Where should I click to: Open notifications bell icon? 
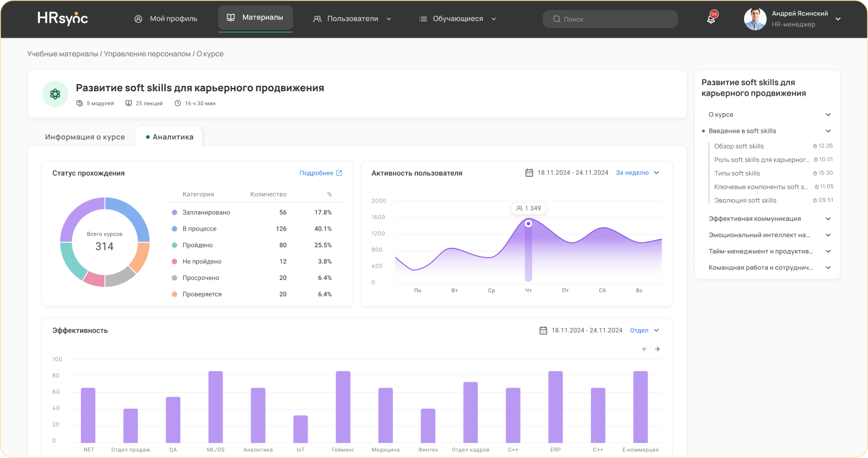point(711,18)
